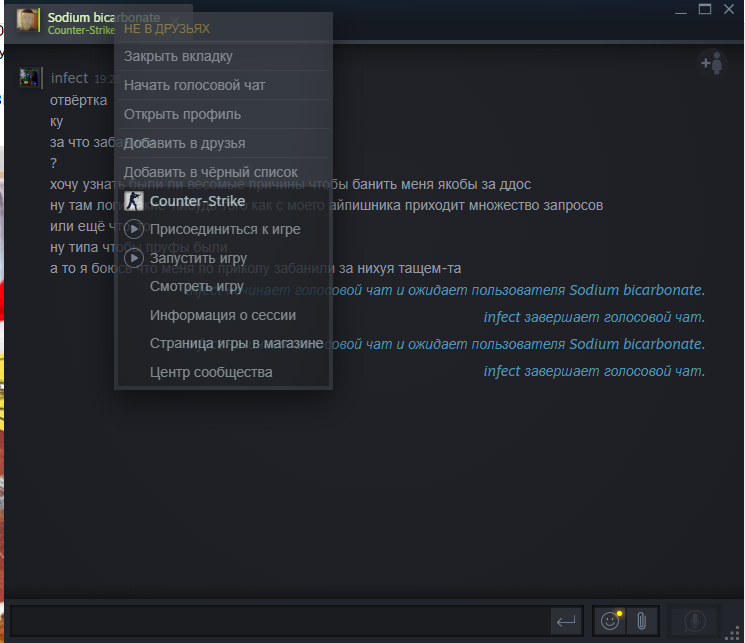
Task: Click the paperclip attachment icon
Action: [x=641, y=621]
